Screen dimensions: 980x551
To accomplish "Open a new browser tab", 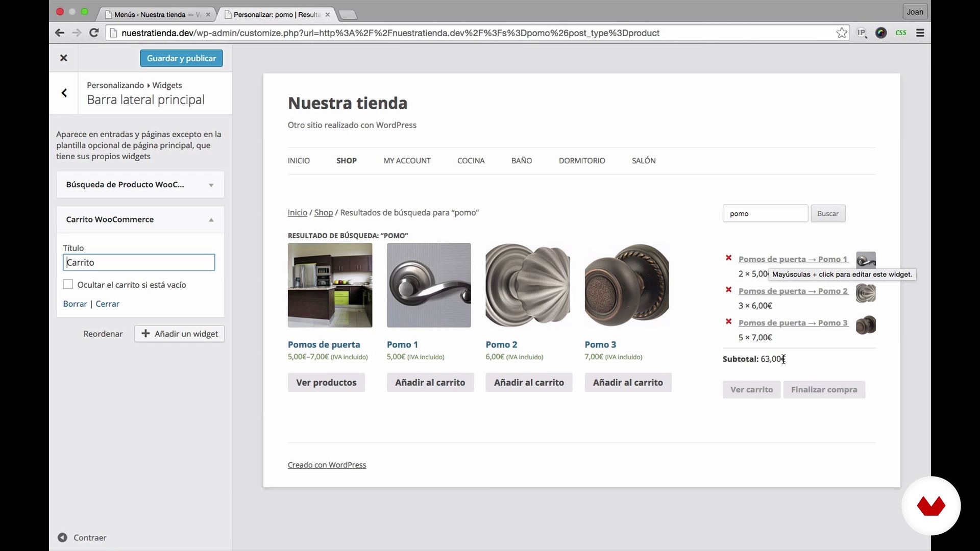I will pyautogui.click(x=348, y=15).
